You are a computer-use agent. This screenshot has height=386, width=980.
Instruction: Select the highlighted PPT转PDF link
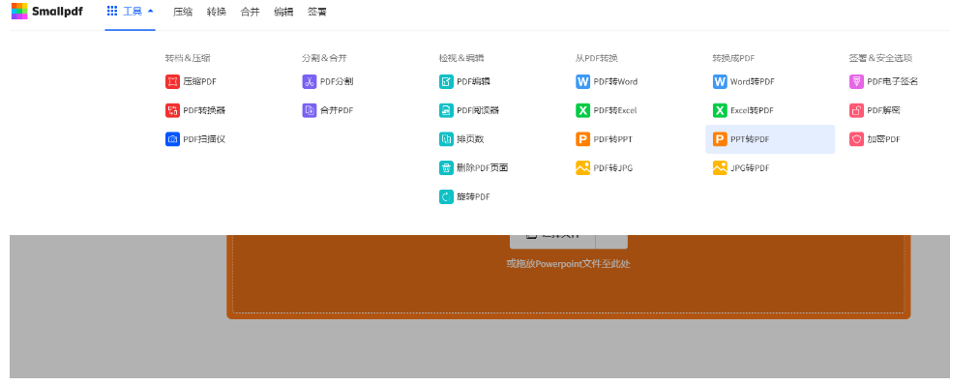point(770,139)
